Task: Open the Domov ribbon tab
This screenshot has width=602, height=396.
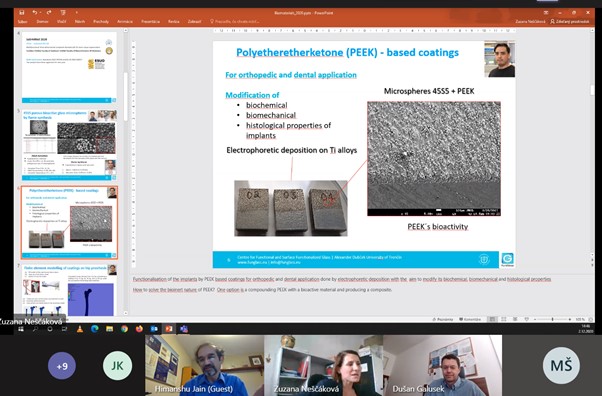Action: pos(42,22)
